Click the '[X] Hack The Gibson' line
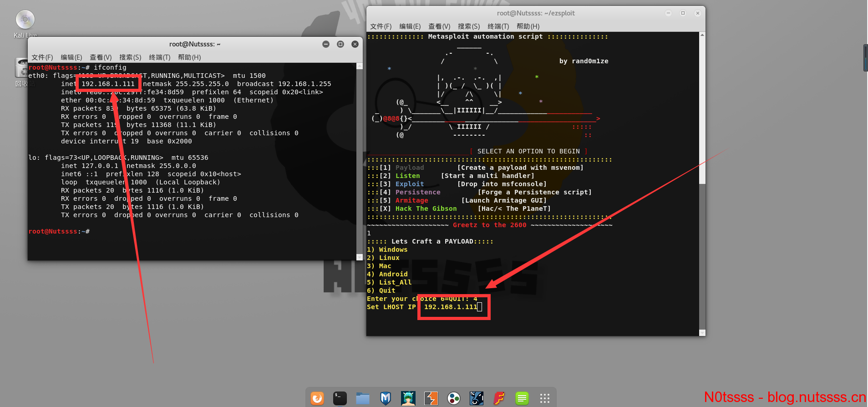 (x=459, y=209)
